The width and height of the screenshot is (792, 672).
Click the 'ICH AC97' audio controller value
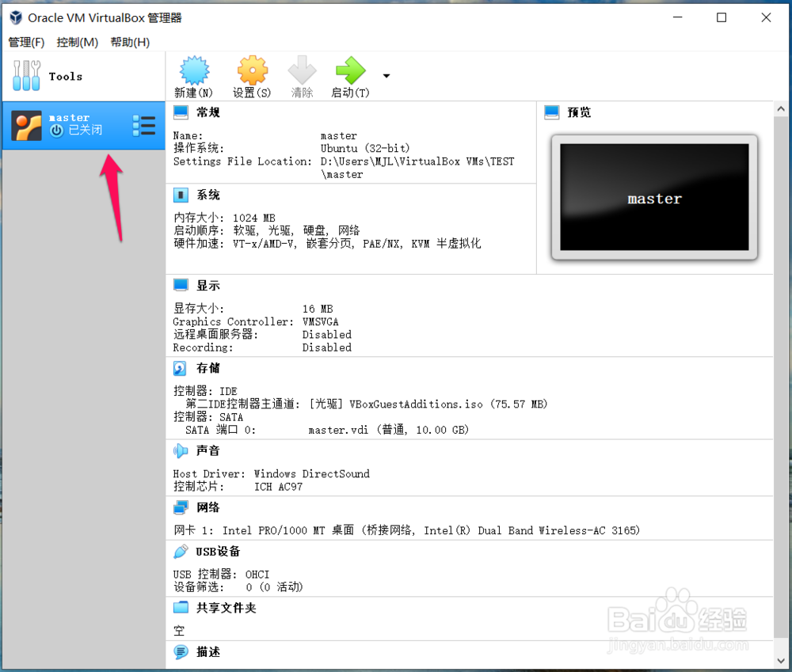tap(278, 487)
